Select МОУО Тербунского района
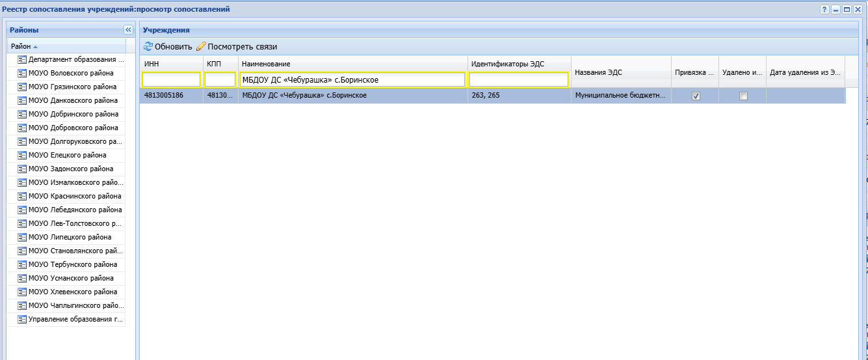 pos(67,264)
